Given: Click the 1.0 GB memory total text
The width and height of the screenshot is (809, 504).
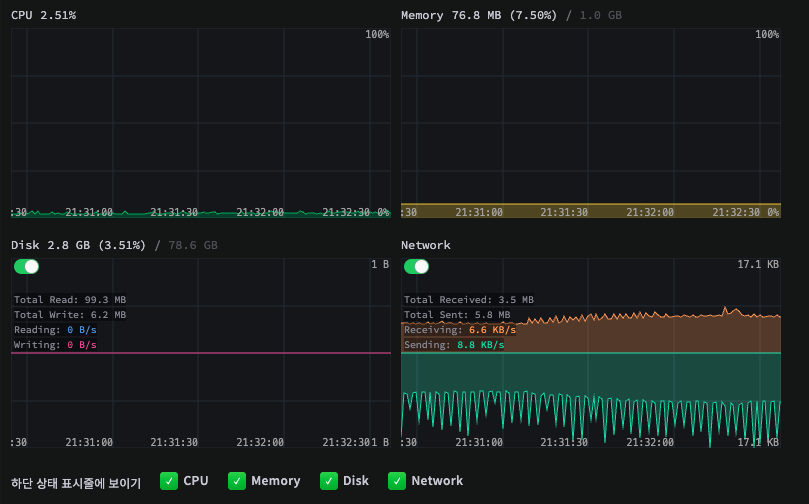Looking at the screenshot, I should pos(601,15).
